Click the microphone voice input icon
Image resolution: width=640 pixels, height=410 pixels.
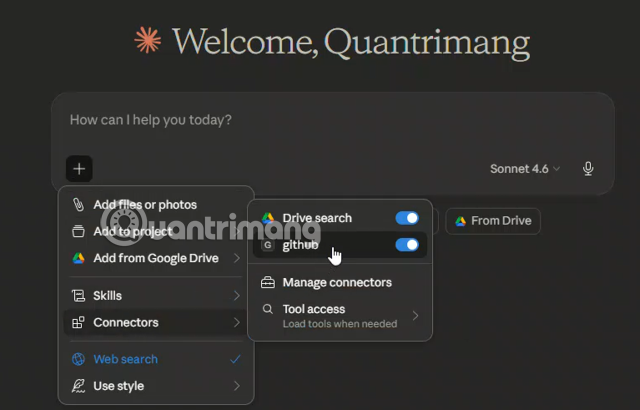pos(588,169)
